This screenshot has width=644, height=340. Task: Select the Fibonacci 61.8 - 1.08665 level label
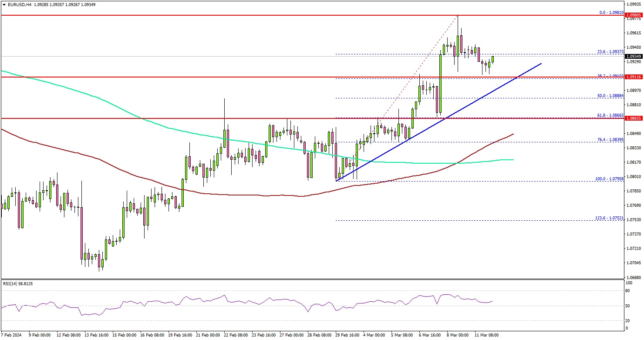click(610, 115)
